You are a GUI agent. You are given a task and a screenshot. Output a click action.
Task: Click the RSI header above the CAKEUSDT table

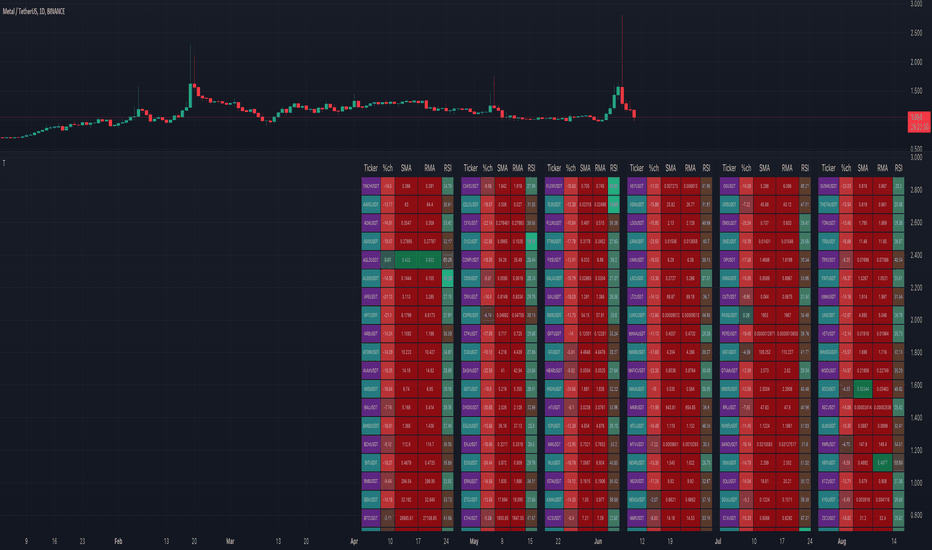pyautogui.click(x=531, y=168)
